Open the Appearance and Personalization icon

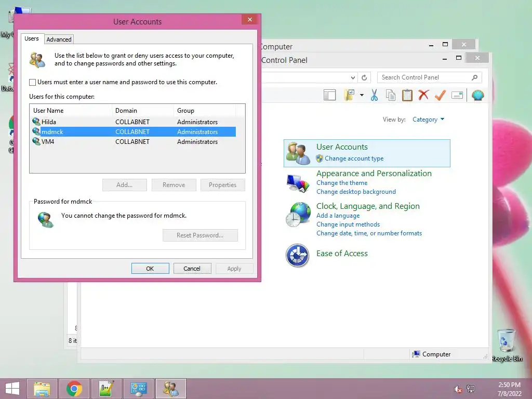(298, 183)
